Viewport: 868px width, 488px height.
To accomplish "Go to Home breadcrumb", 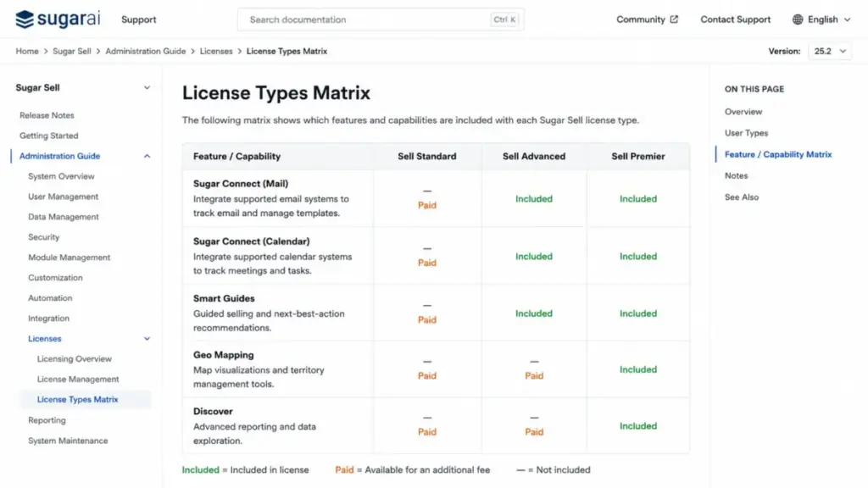I will click(x=27, y=51).
